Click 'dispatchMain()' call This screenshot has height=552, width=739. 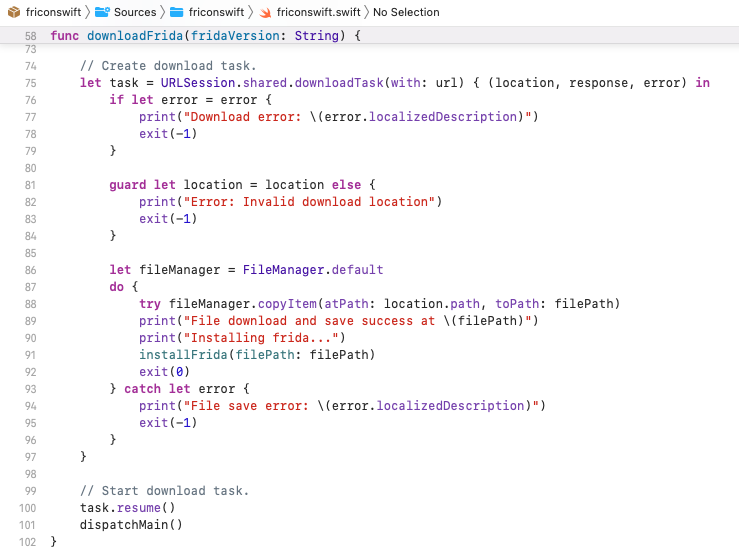click(x=131, y=525)
